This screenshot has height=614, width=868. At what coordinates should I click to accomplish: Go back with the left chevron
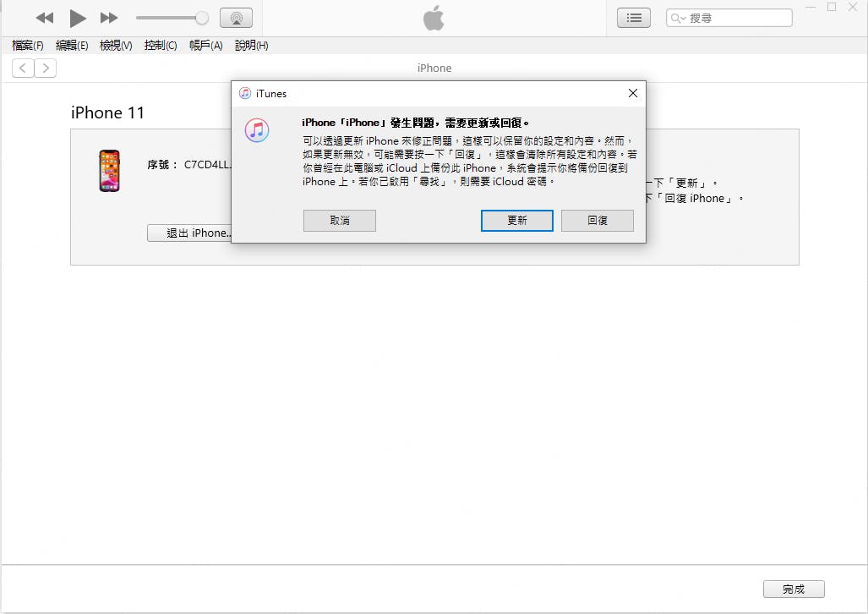[23, 69]
